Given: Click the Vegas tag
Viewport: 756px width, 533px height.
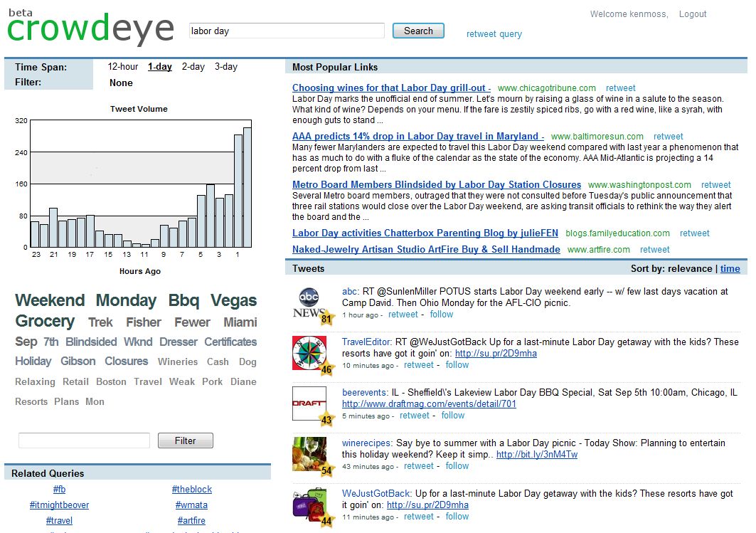Looking at the screenshot, I should coord(234,300).
